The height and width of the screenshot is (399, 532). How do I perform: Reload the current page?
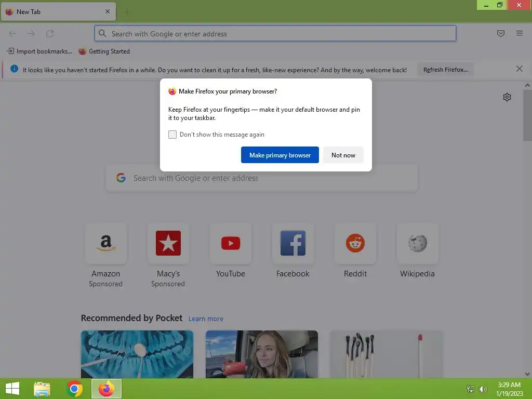tap(50, 34)
